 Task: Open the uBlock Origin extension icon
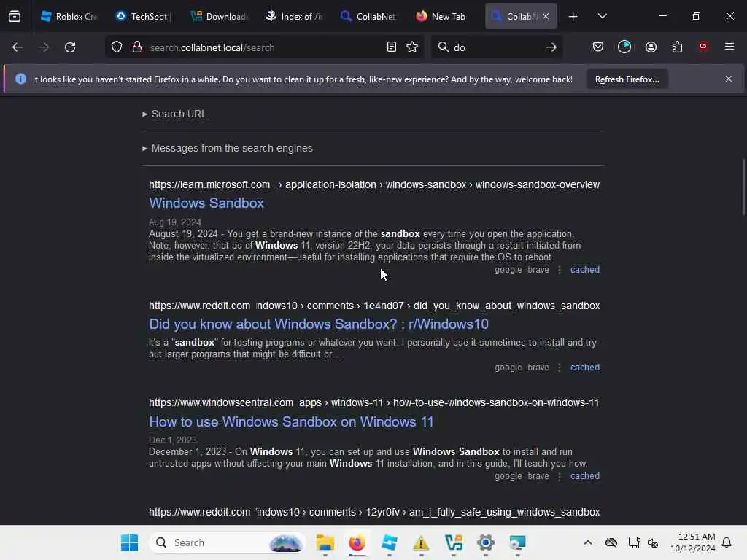(703, 47)
